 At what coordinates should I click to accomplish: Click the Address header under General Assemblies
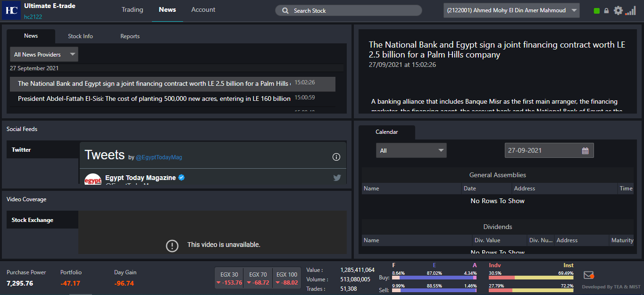tap(565, 188)
